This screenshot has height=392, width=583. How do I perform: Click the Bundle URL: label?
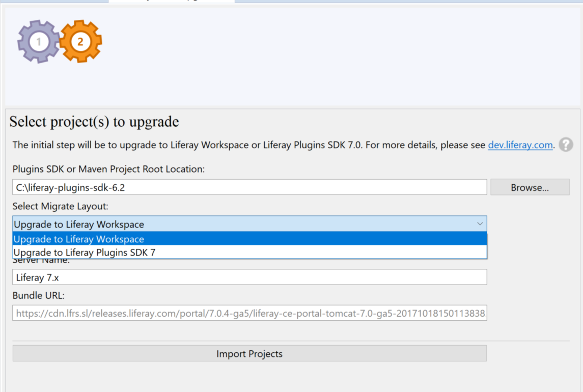(38, 295)
